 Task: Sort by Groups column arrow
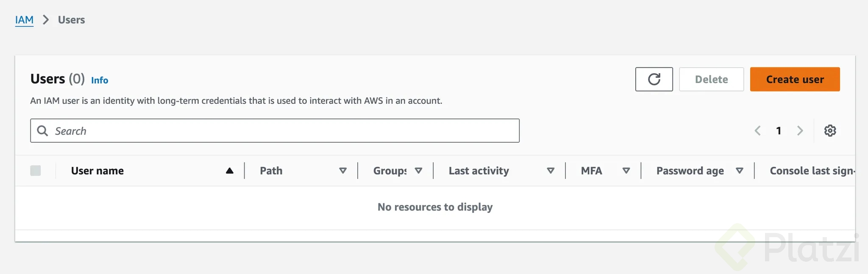click(x=418, y=171)
